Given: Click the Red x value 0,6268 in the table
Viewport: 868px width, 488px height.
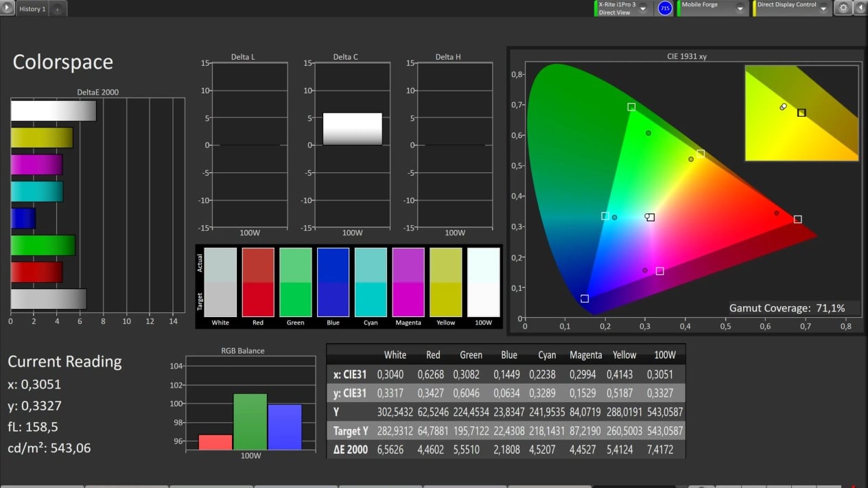Looking at the screenshot, I should coord(433,375).
